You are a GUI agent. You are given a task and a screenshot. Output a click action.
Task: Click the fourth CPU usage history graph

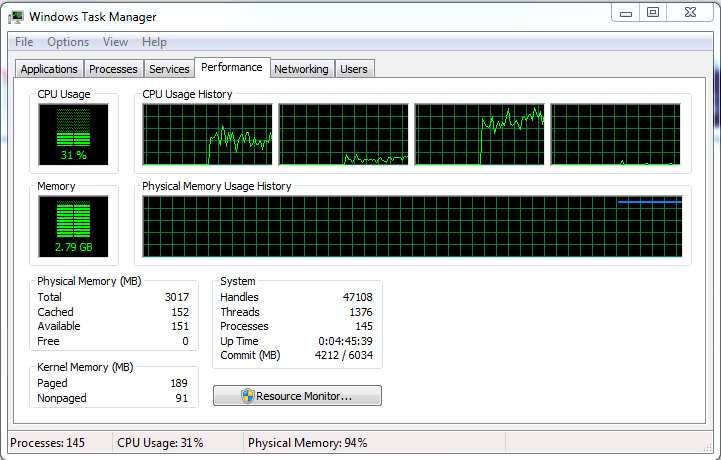coord(616,134)
